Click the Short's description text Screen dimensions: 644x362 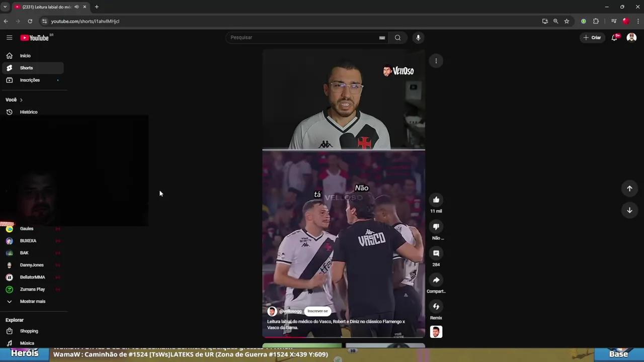pos(336,324)
